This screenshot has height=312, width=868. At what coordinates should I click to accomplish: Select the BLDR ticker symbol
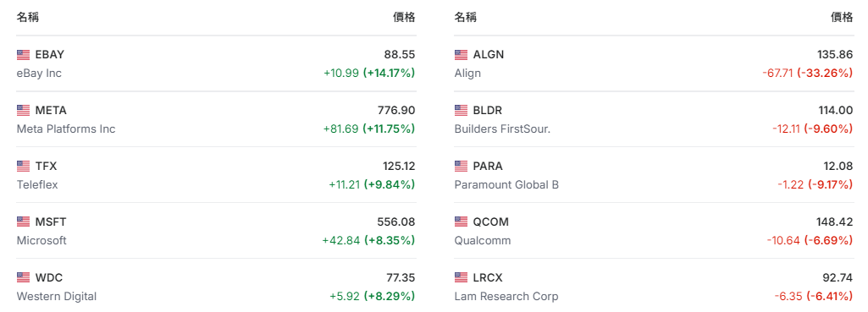(488, 111)
